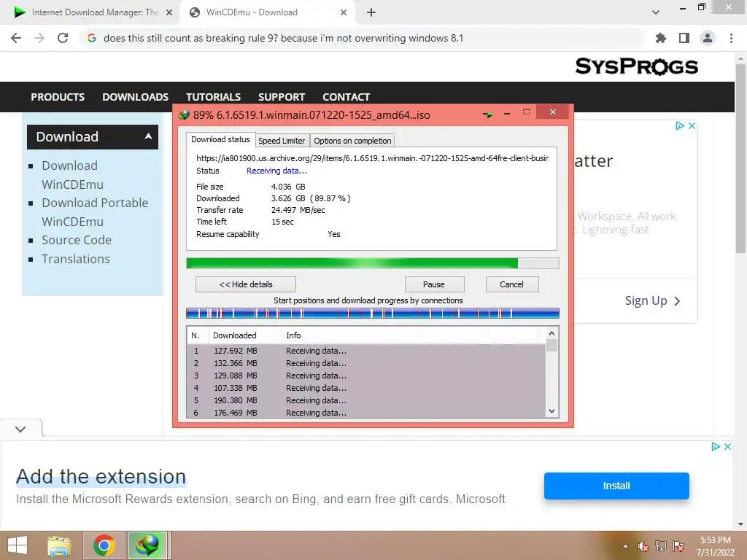Open the Download WinCDEmu link

click(72, 175)
